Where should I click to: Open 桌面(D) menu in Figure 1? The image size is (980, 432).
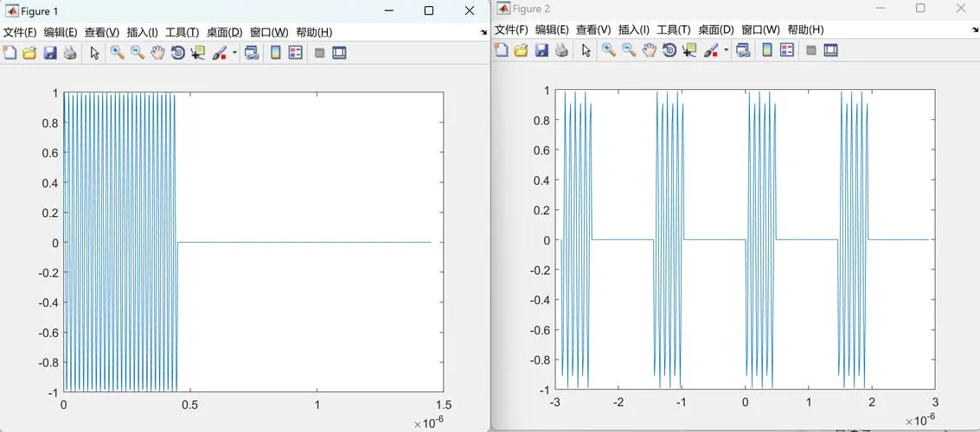pyautogui.click(x=224, y=32)
